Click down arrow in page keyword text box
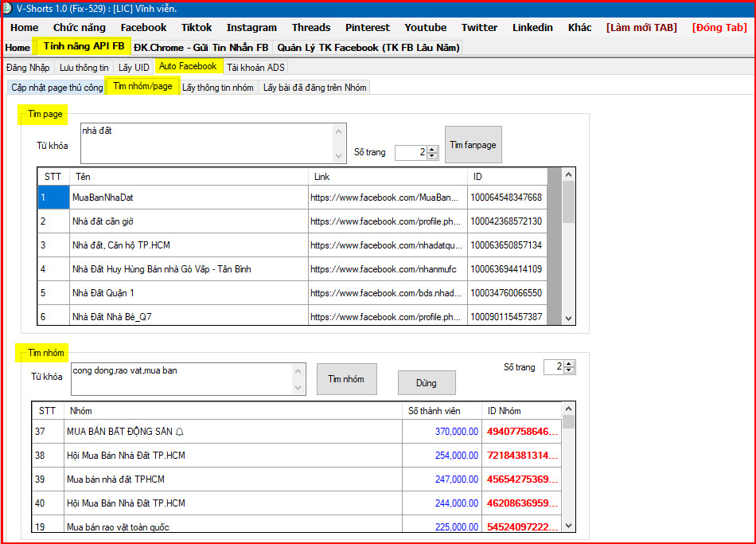756x544 pixels. point(340,156)
